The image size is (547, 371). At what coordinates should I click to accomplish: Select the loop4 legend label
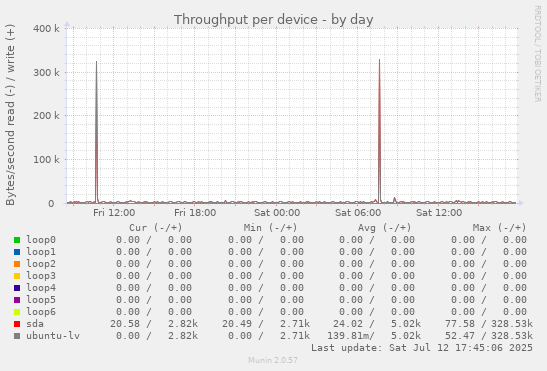(41, 288)
